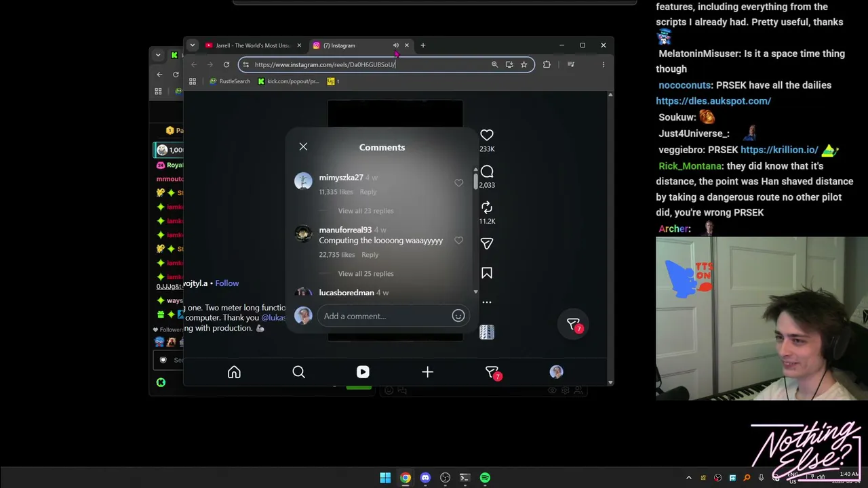Screen dimensions: 868x488
Task: Click the Instagram URL in the address bar
Action: click(x=325, y=64)
